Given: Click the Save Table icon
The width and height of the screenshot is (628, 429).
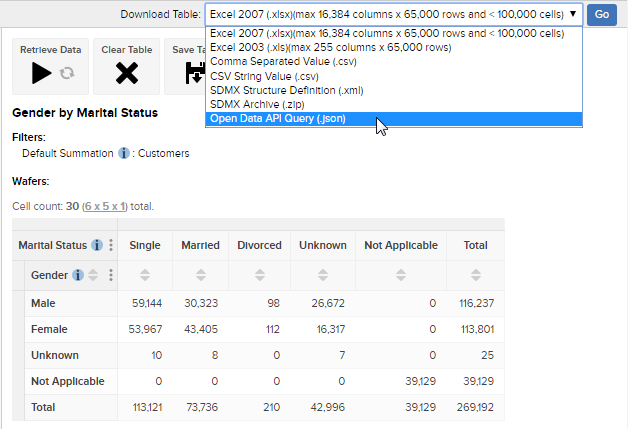Looking at the screenshot, I should click(x=194, y=72).
